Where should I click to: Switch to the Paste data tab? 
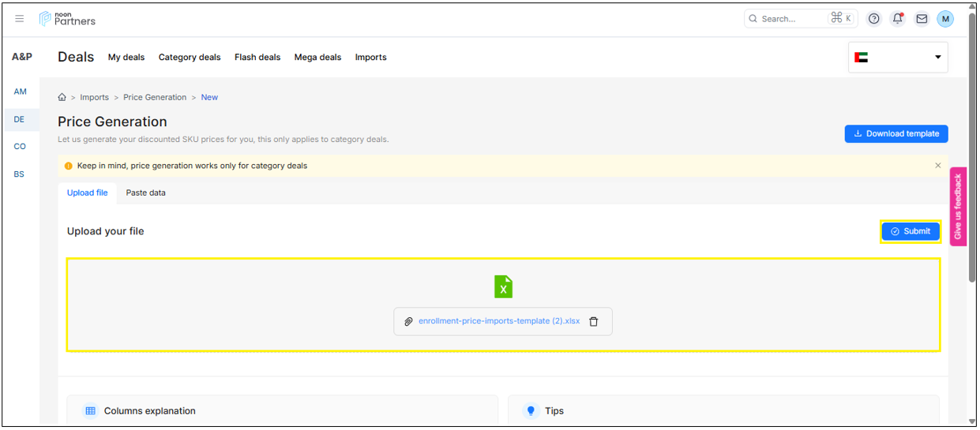point(145,193)
